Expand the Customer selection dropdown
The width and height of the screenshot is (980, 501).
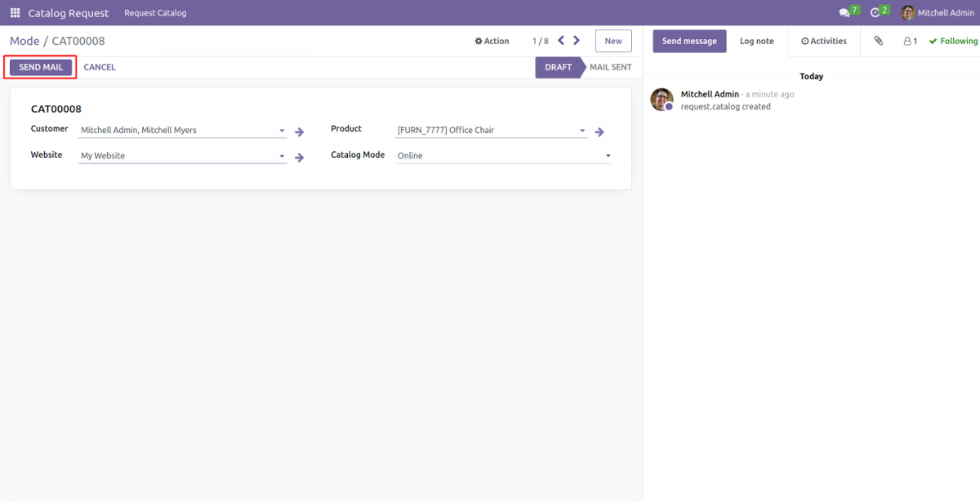pyautogui.click(x=282, y=129)
